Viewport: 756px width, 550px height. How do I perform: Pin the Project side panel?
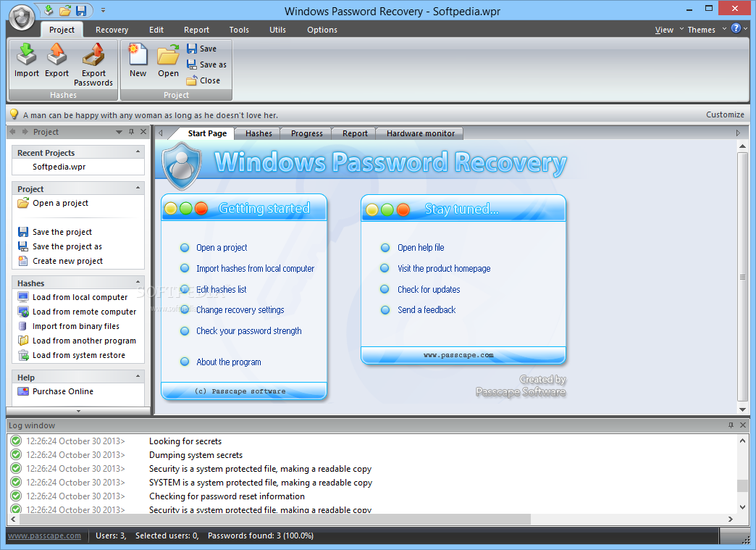(x=131, y=132)
